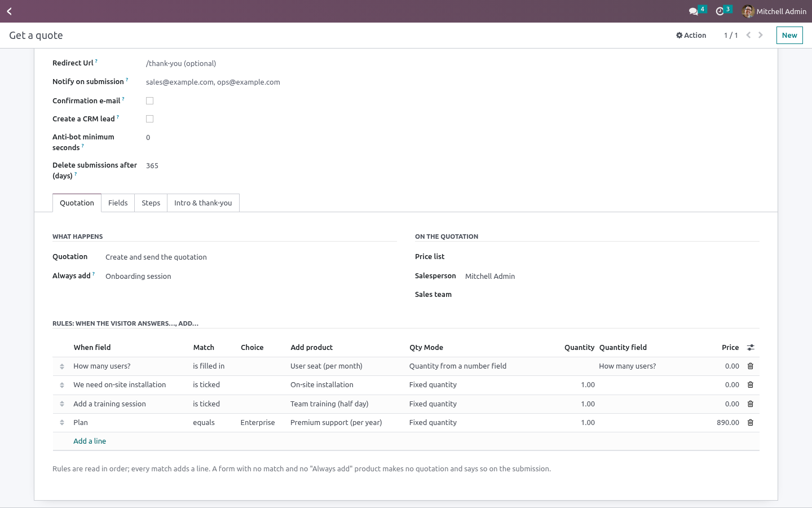Go back using the top-left arrow

[9, 11]
